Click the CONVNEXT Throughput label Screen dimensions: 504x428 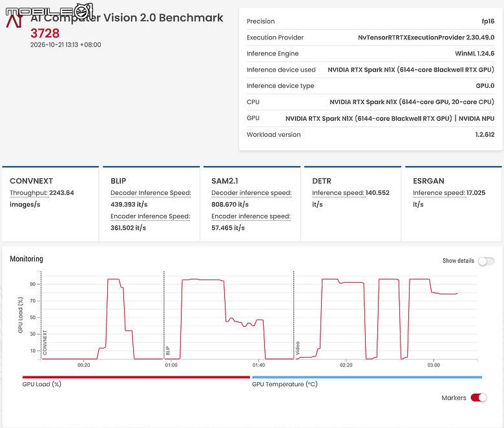[x=29, y=192]
